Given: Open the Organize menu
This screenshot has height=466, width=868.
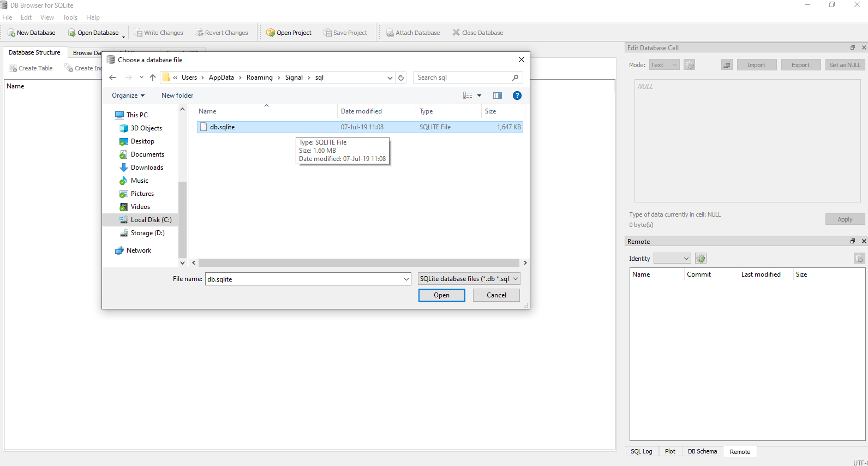Looking at the screenshot, I should tap(128, 95).
